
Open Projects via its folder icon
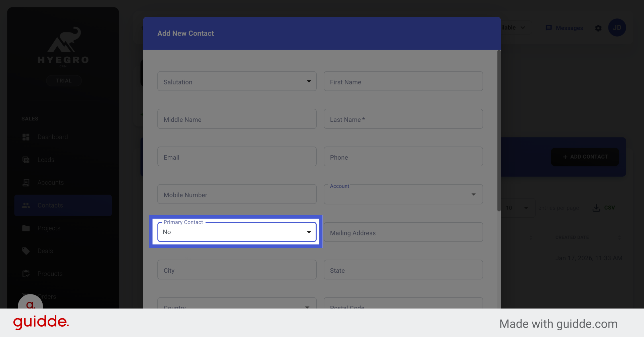coord(26,228)
